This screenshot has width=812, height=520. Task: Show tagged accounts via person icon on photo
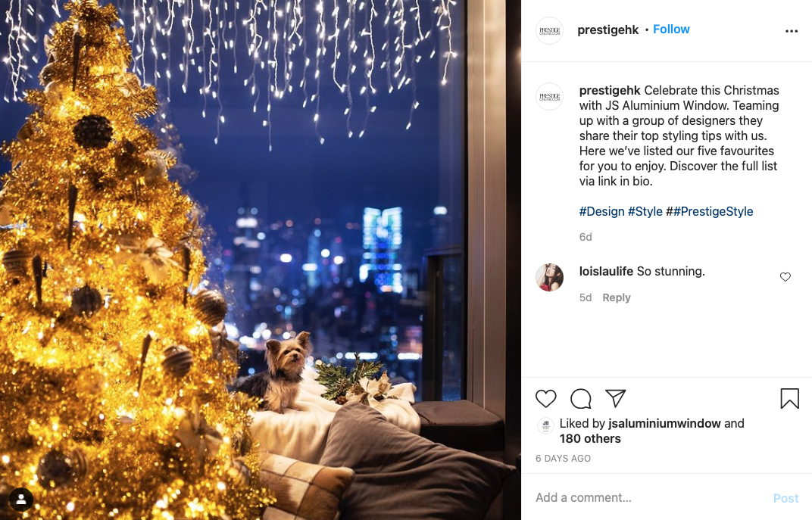coord(21,500)
